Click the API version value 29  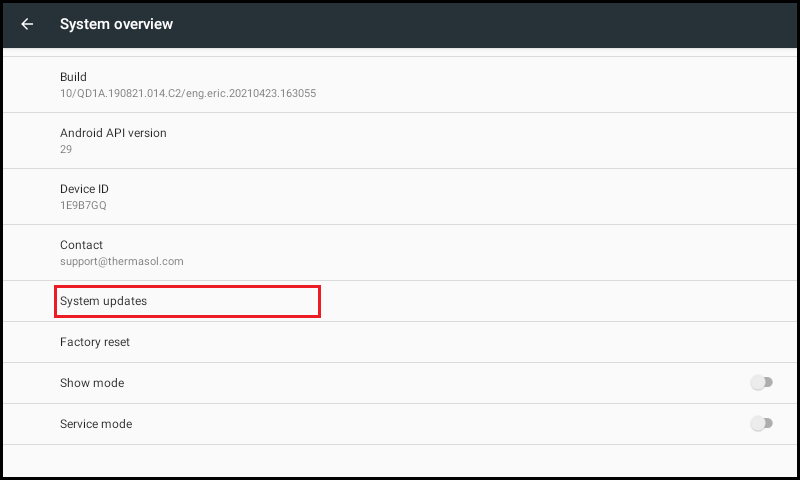pos(66,149)
